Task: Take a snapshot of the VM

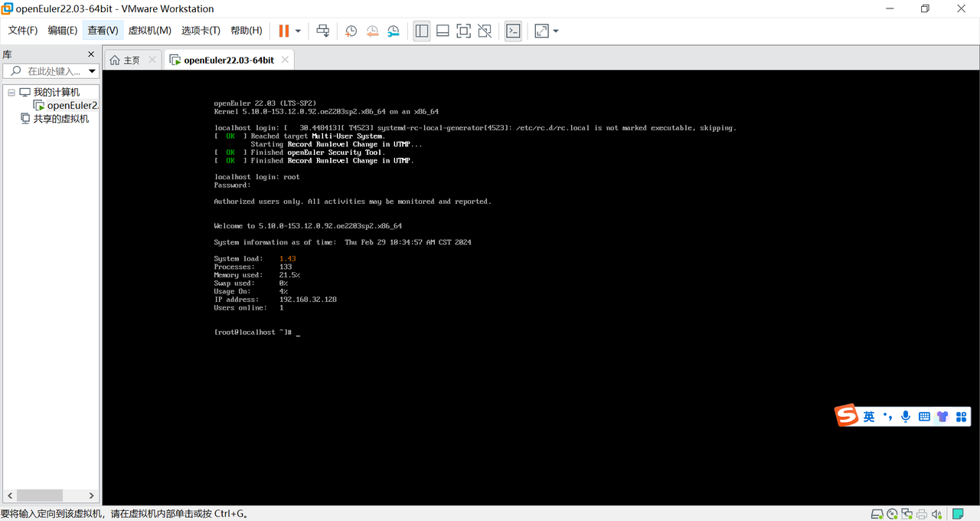Action: (x=351, y=31)
